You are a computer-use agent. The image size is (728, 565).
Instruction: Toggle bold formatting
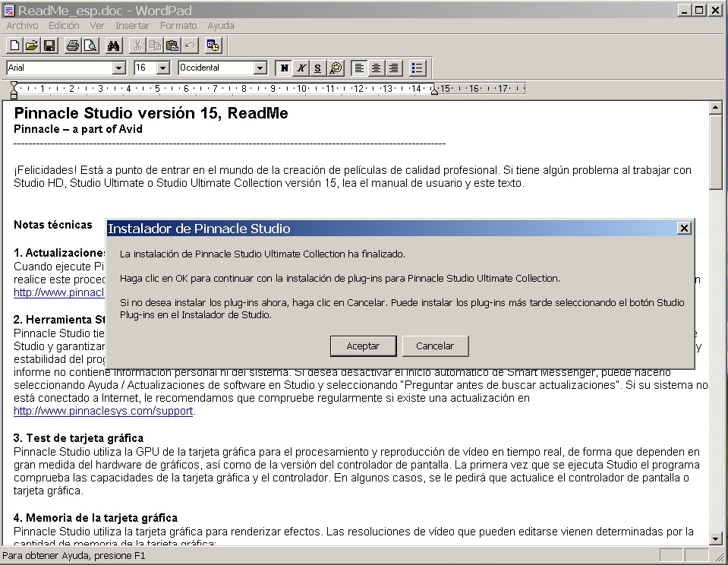coord(284,68)
